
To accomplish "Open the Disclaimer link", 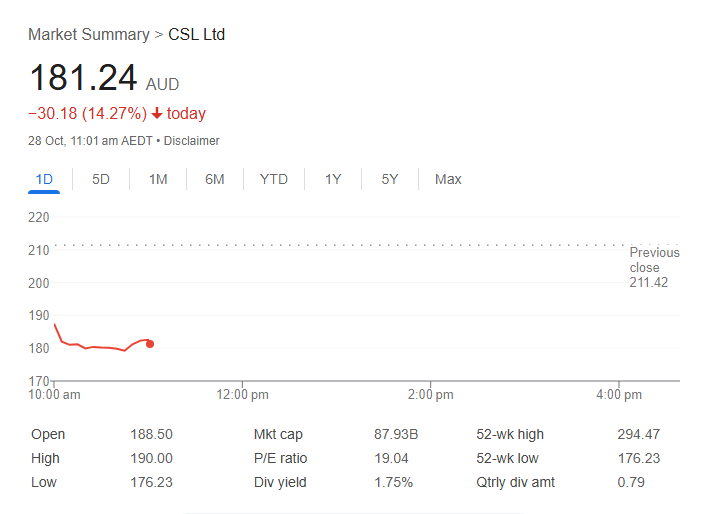I will pyautogui.click(x=191, y=141).
